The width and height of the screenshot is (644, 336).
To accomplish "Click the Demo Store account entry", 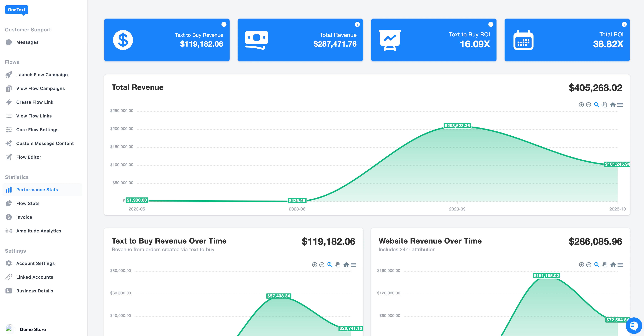I will (33, 329).
